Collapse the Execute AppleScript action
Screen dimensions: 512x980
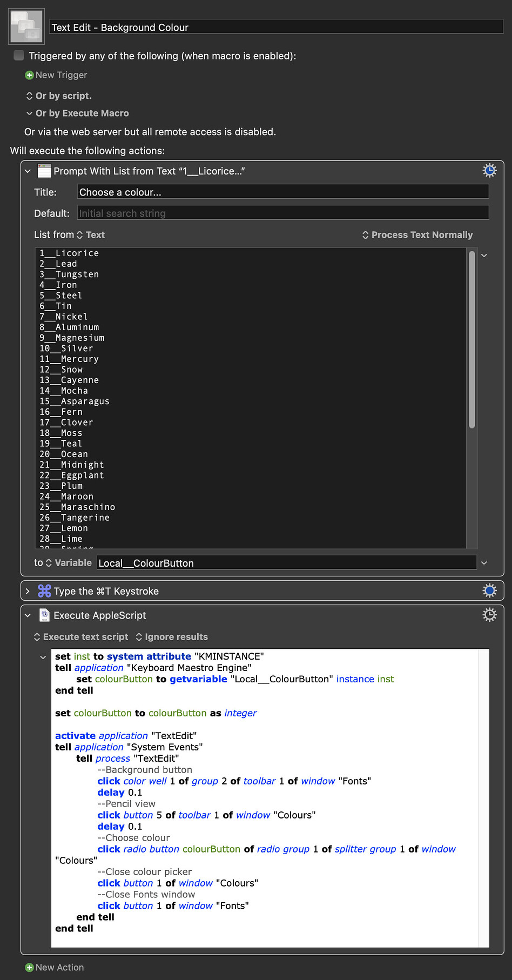pos(28,615)
